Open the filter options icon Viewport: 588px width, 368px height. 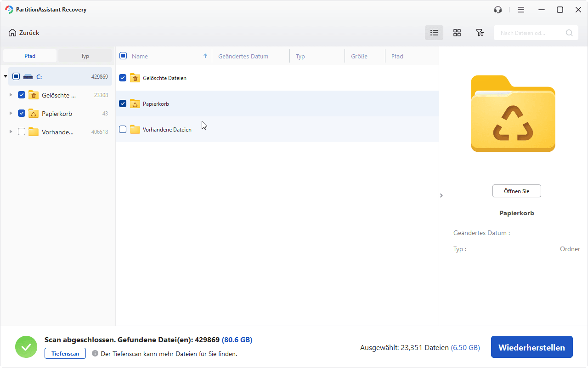pos(480,33)
